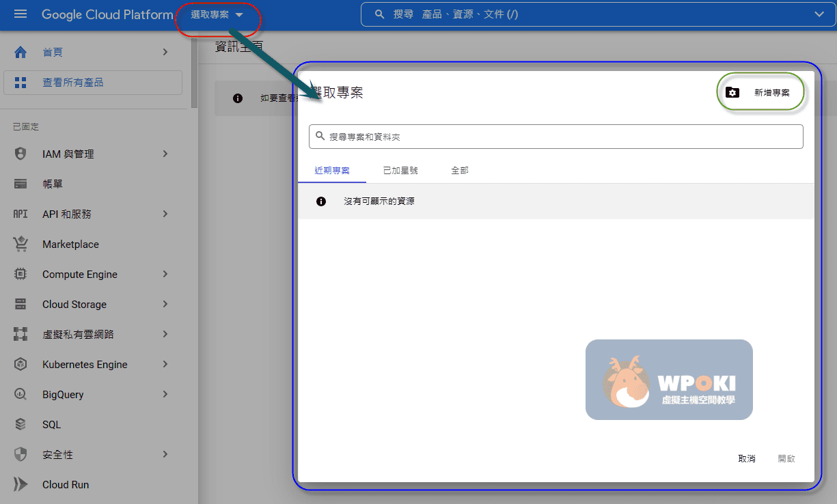Viewport: 837px width, 504px height.
Task: Open the hamburger navigation menu
Action: pyautogui.click(x=20, y=14)
